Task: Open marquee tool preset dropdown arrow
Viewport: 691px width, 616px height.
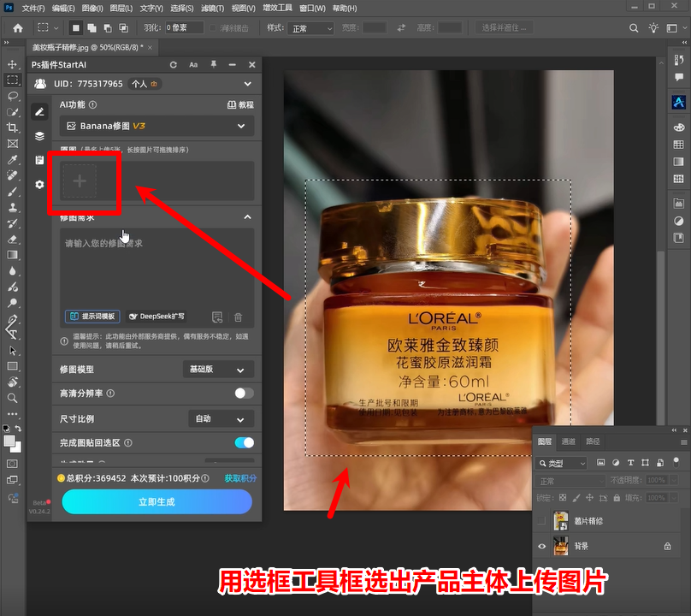Action: (x=56, y=28)
